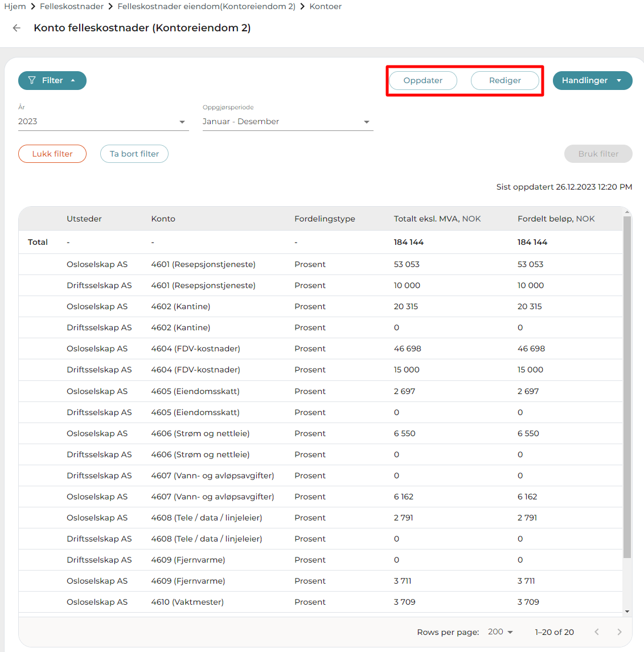Open the År 2023 dropdown
Viewport: 644px width, 652px height.
coord(103,121)
